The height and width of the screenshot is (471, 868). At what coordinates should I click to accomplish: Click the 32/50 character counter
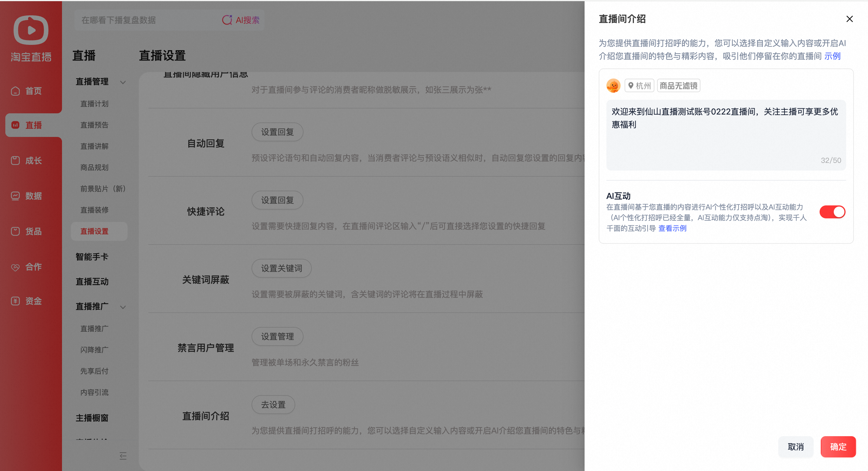coord(831,160)
